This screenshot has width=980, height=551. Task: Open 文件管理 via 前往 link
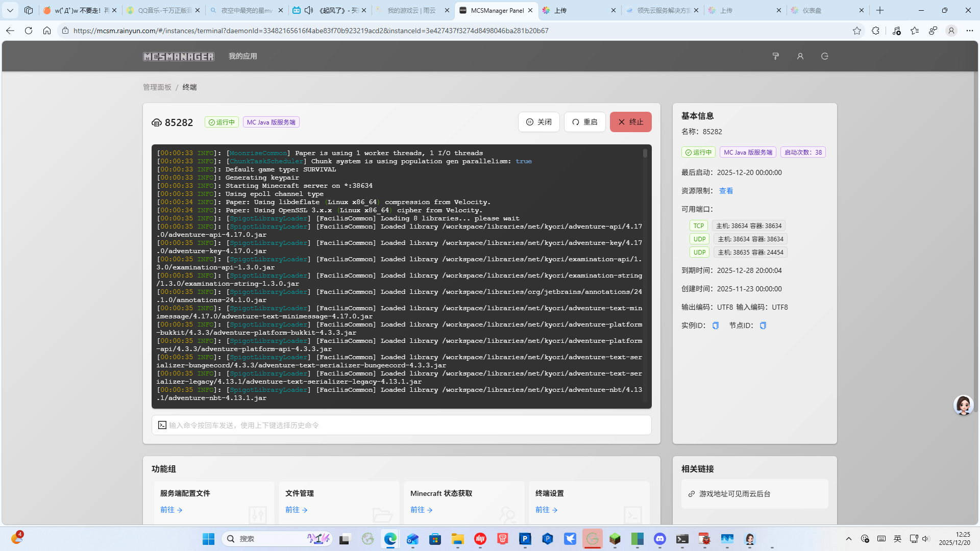(x=296, y=510)
